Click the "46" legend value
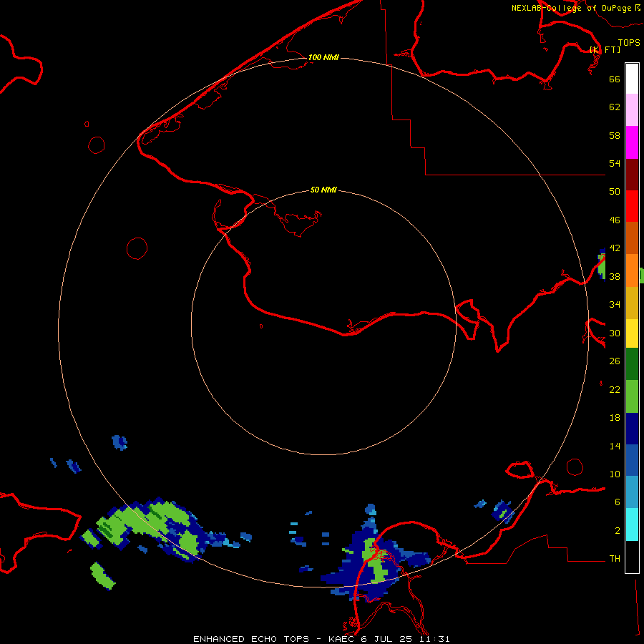 615,220
